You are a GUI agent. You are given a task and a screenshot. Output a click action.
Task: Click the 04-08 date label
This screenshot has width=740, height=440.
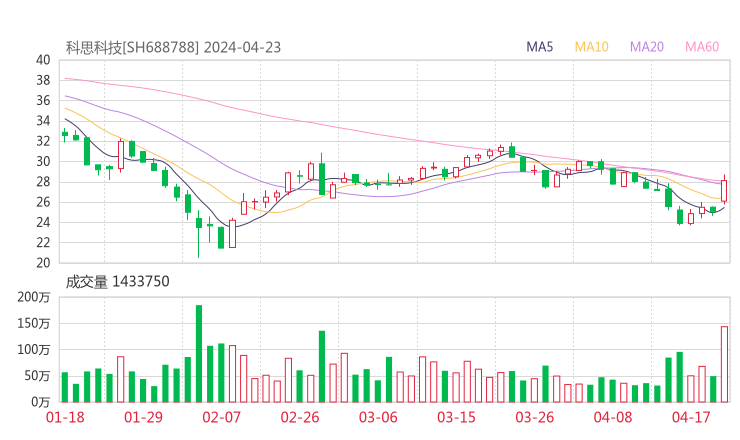pyautogui.click(x=613, y=417)
